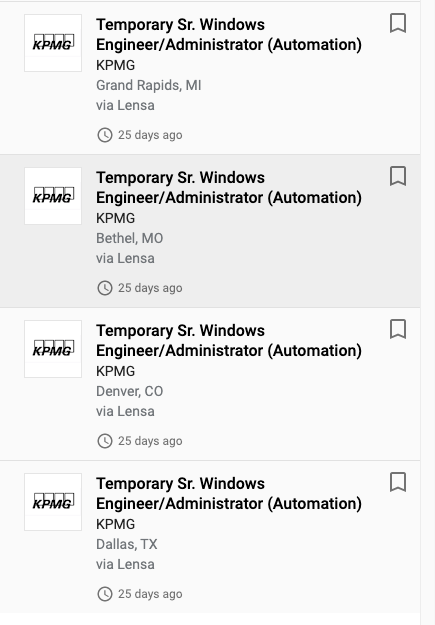The width and height of the screenshot is (435, 625).
Task: Click KPMG logo on Dallas listing
Action: (53, 502)
